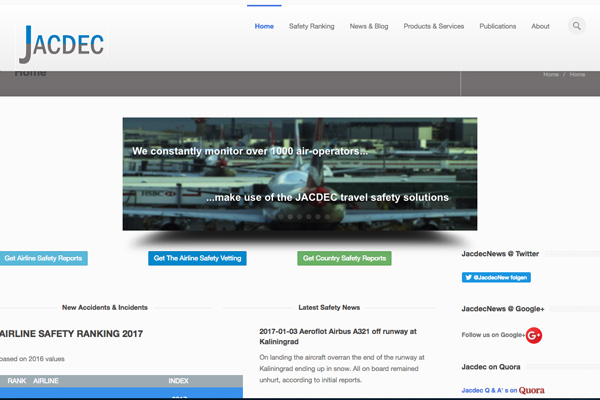Open the Publications menu
This screenshot has width=600, height=400.
[497, 26]
